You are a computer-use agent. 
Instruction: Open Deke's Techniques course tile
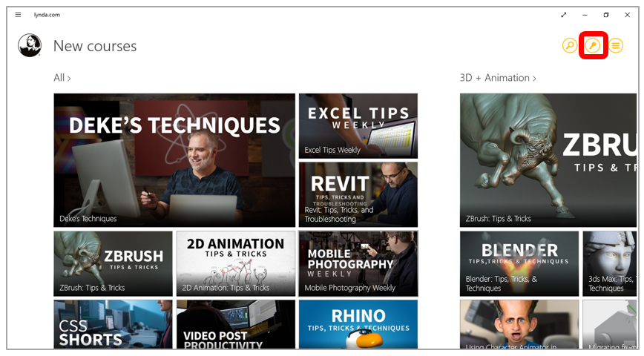point(174,160)
